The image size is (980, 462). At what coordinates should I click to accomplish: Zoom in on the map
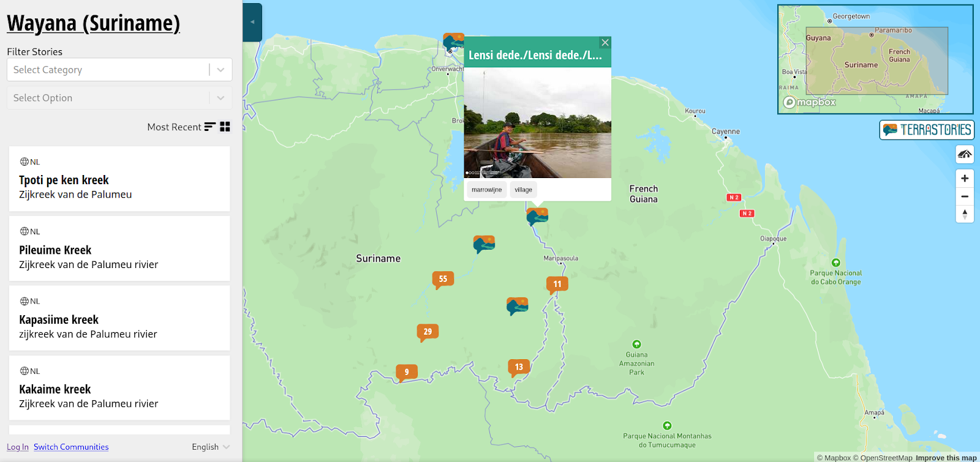[965, 178]
